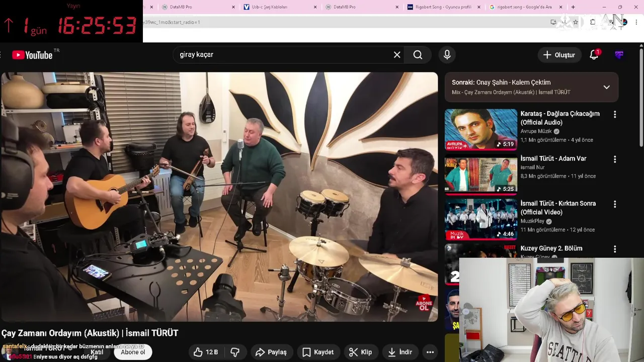Open options for Kırktan Sonra video

(614, 205)
